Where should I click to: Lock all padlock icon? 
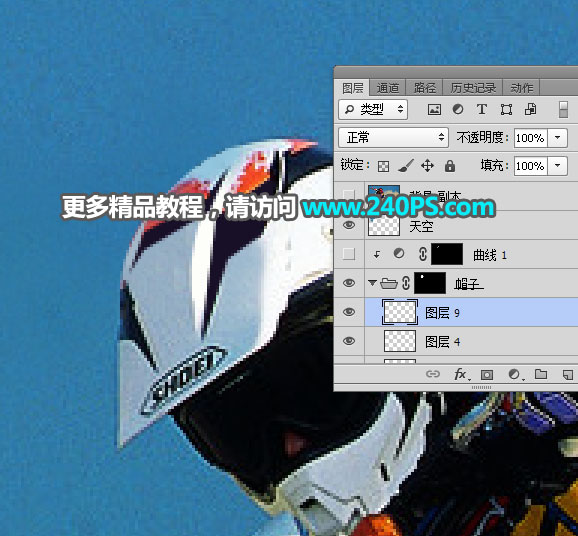click(450, 166)
